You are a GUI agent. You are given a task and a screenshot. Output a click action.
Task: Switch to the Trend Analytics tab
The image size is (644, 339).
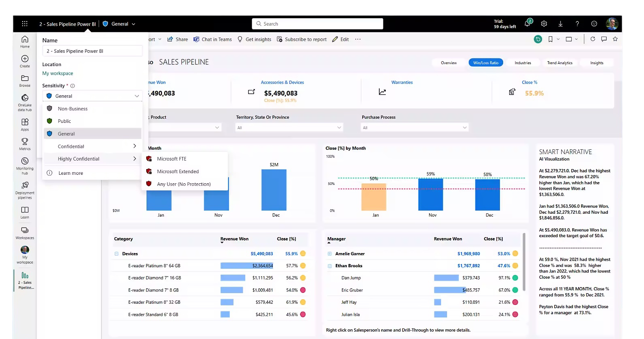[x=560, y=63]
